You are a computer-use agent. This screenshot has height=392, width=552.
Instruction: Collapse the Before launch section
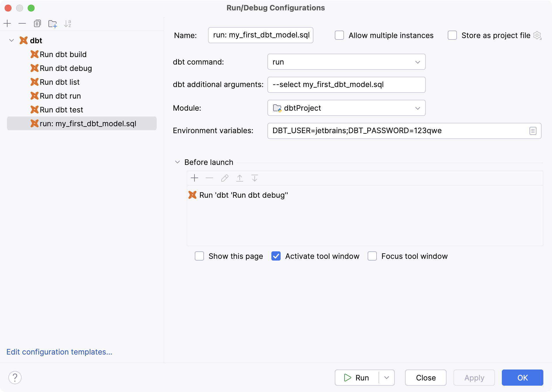pyautogui.click(x=177, y=162)
